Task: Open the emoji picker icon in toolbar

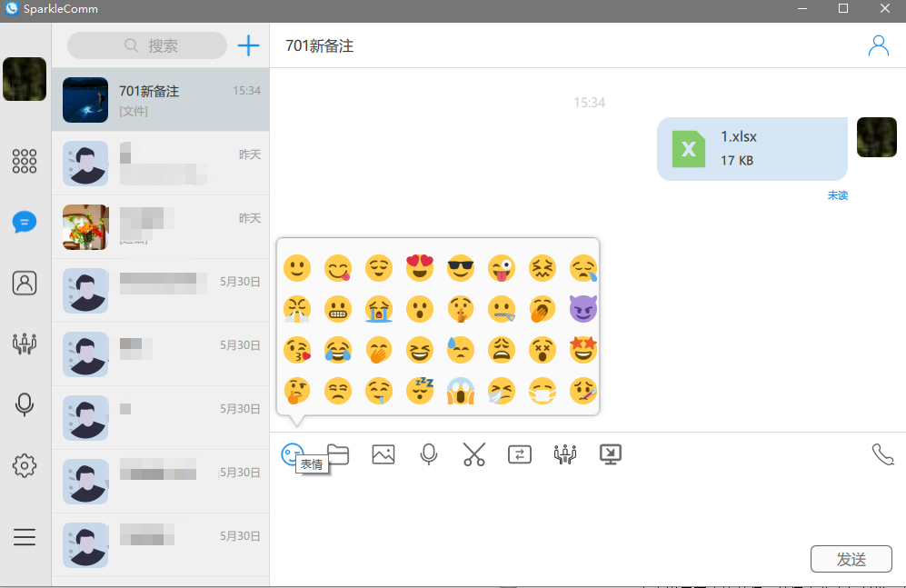Action: click(x=291, y=453)
